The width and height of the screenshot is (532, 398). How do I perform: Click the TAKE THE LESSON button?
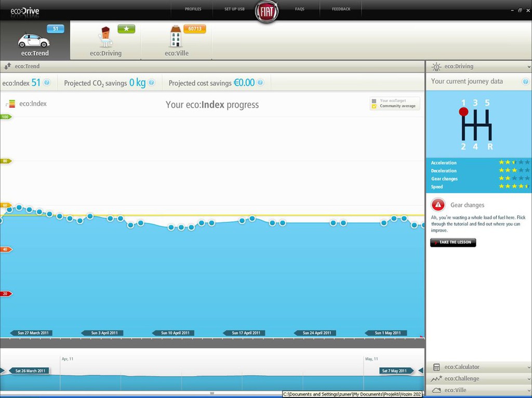[453, 242]
